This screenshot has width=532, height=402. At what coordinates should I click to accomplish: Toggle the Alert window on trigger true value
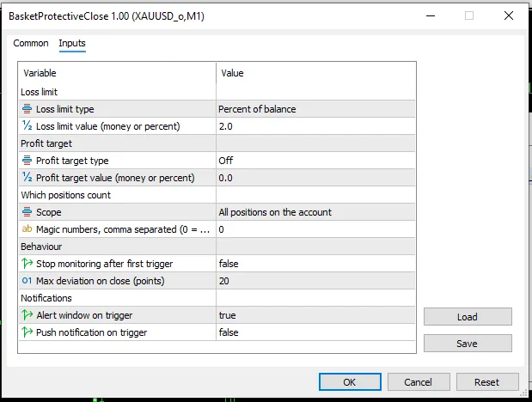[315, 315]
